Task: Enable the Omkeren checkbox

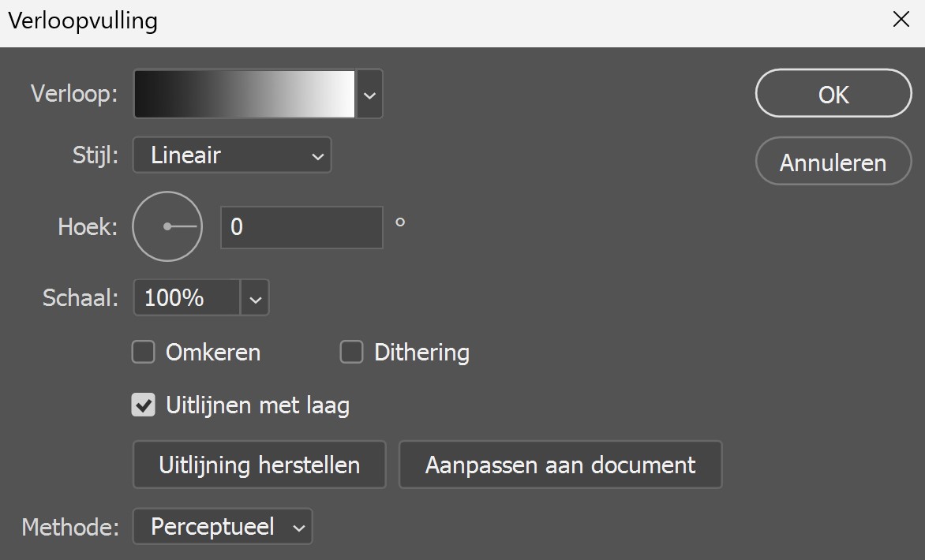Action: 143,352
